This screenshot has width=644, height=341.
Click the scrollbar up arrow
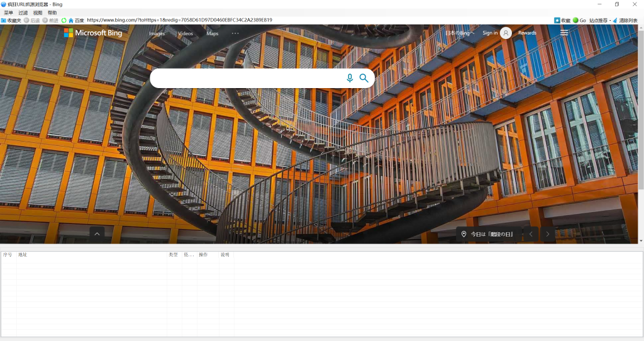coord(641,28)
